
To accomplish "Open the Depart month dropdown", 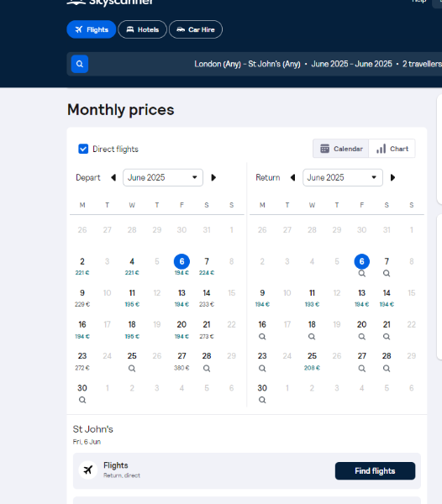I will click(x=163, y=177).
